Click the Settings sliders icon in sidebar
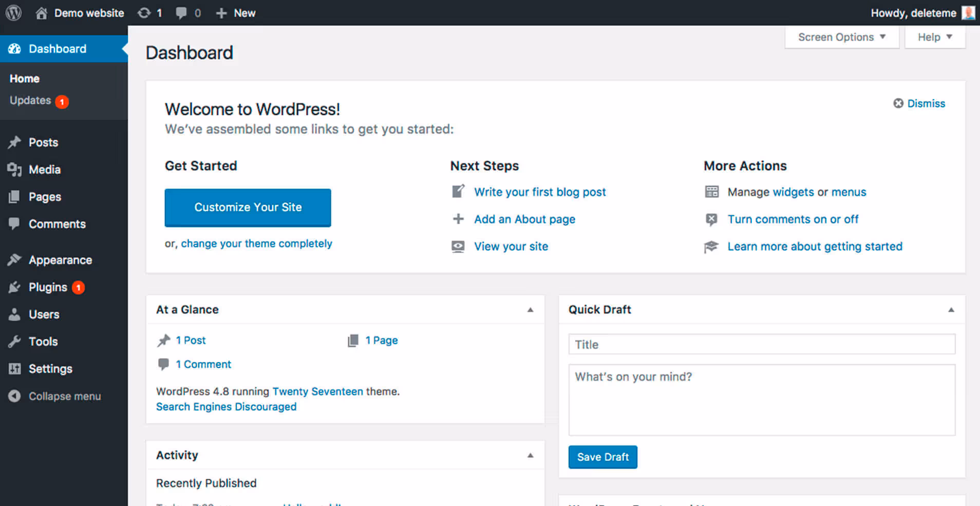This screenshot has width=980, height=506. [x=14, y=369]
